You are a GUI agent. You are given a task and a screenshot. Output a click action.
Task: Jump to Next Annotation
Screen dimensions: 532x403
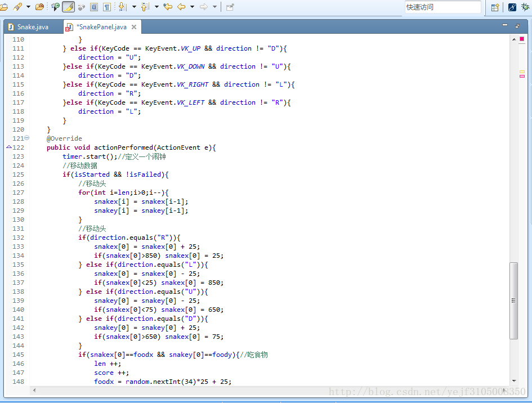[x=123, y=7]
